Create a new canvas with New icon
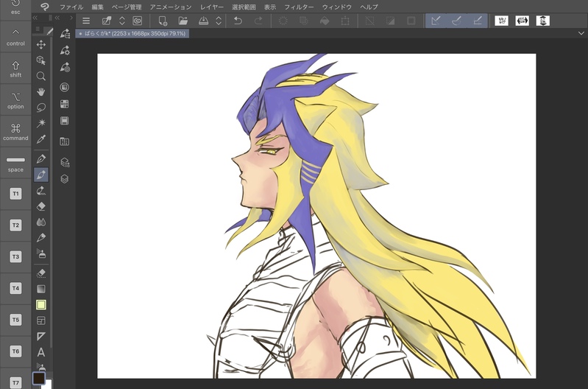The image size is (588, 389). pos(163,21)
